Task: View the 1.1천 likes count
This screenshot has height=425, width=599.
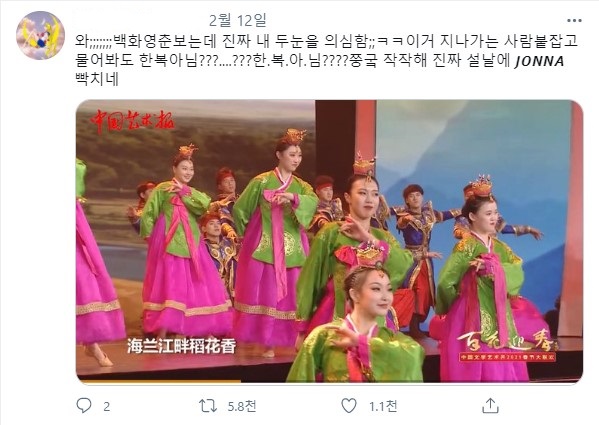Action: [383, 406]
